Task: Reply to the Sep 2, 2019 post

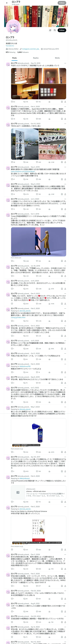Action: pos(12,179)
